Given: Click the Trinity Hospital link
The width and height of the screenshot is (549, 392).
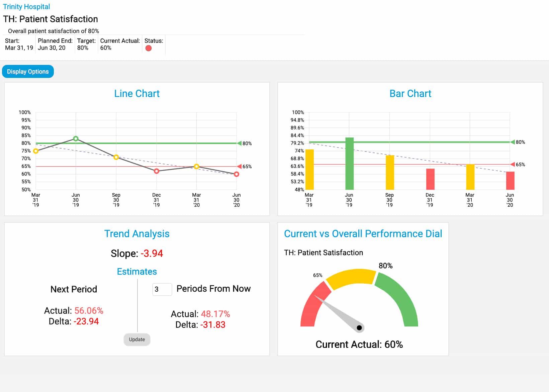Looking at the screenshot, I should [x=26, y=7].
